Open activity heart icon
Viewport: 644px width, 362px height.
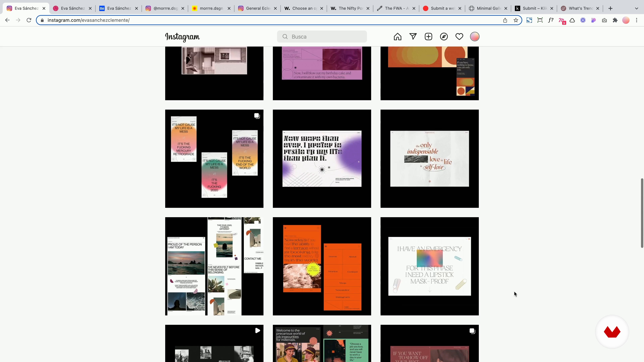(459, 37)
